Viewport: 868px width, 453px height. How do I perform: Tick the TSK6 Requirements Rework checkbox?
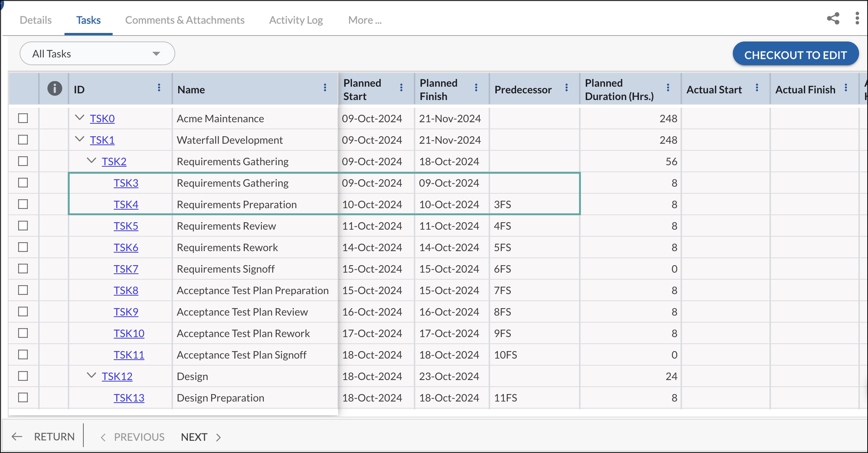pos(23,247)
